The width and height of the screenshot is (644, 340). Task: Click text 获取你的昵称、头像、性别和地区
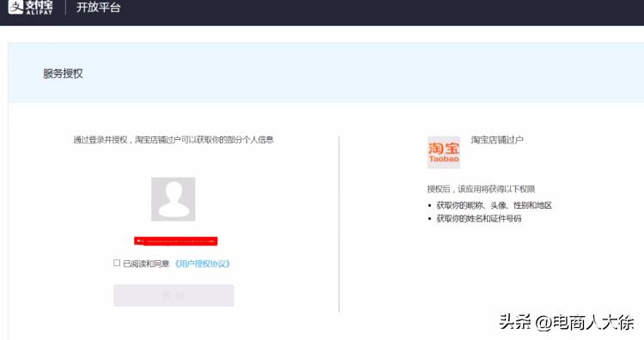[494, 205]
